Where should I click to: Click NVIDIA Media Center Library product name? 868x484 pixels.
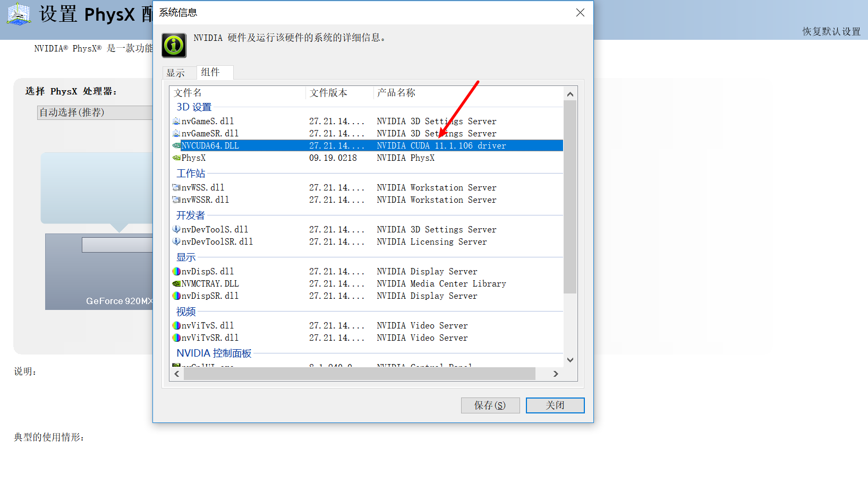click(x=441, y=283)
